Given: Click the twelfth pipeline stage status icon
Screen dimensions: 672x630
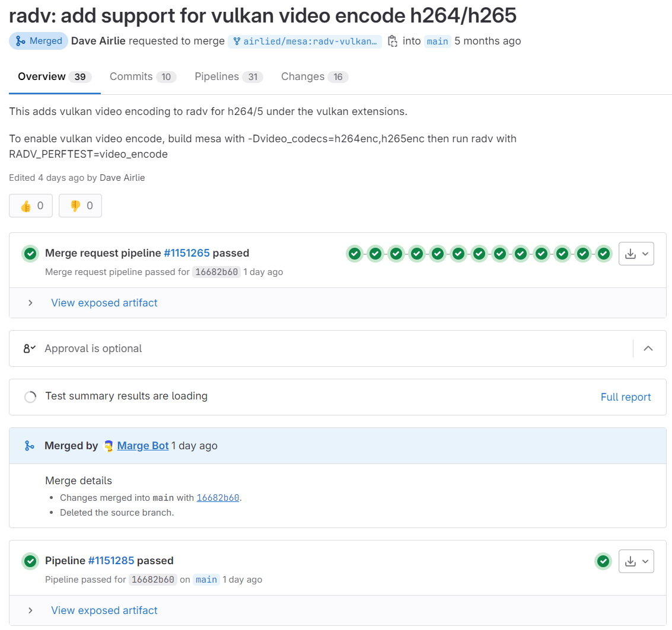Looking at the screenshot, I should coord(583,254).
